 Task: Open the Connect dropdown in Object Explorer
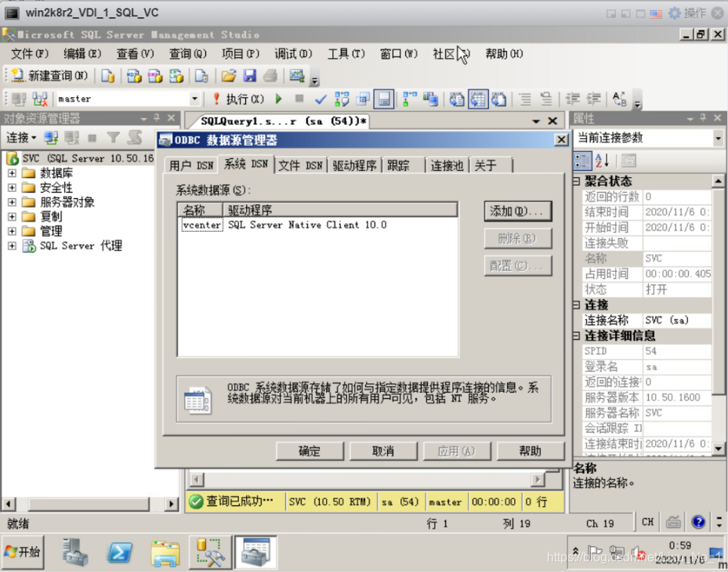[x=21, y=137]
